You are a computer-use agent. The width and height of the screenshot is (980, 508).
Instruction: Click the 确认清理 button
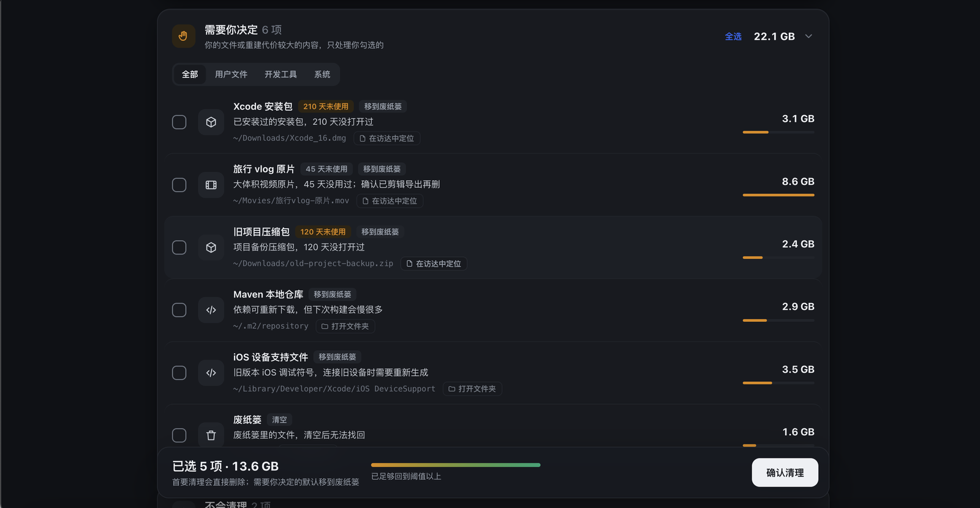pos(785,473)
